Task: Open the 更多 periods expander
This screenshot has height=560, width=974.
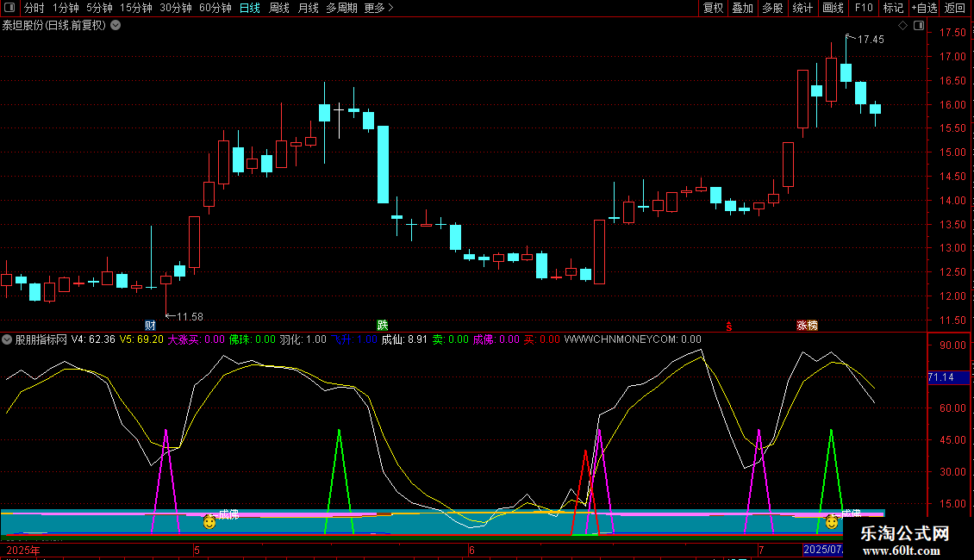Action: coord(378,8)
